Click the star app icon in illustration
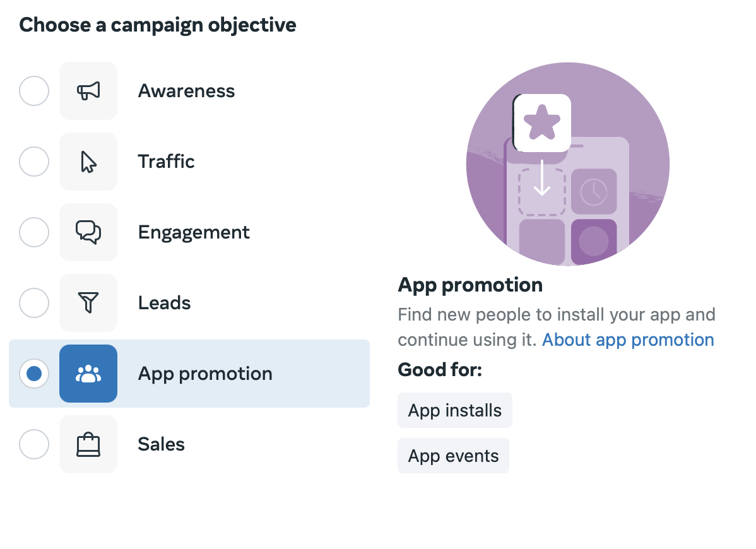Screen dimensions: 756x549 click(542, 123)
